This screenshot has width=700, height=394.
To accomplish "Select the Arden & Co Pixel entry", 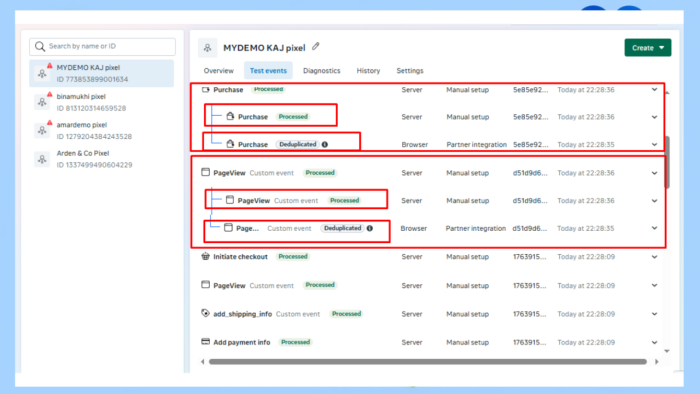I will (x=102, y=159).
